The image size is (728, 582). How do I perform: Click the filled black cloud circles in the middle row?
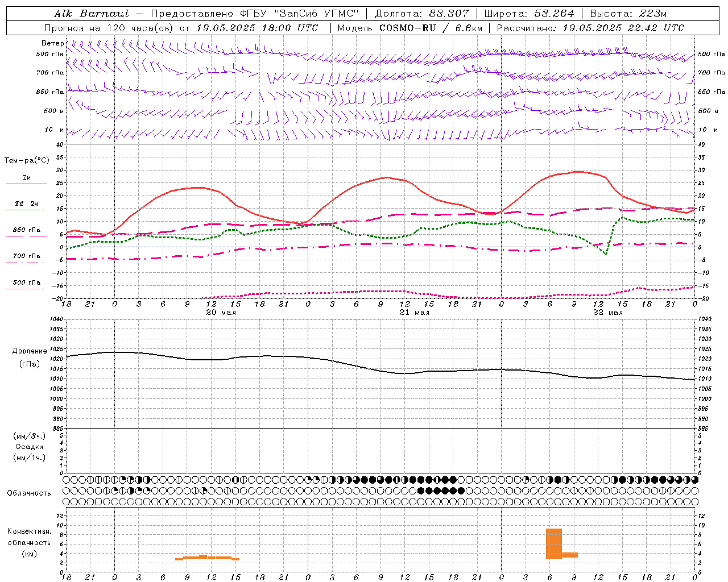tap(441, 490)
